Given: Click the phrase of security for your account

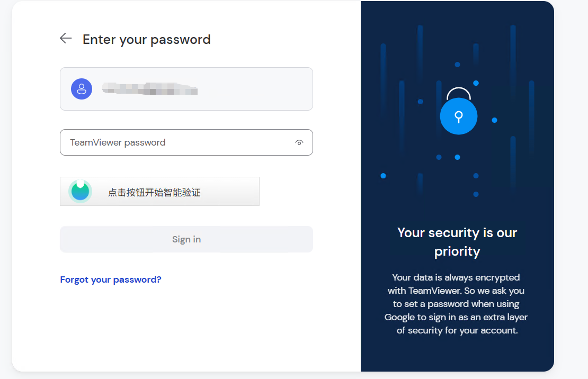Looking at the screenshot, I should (x=457, y=330).
